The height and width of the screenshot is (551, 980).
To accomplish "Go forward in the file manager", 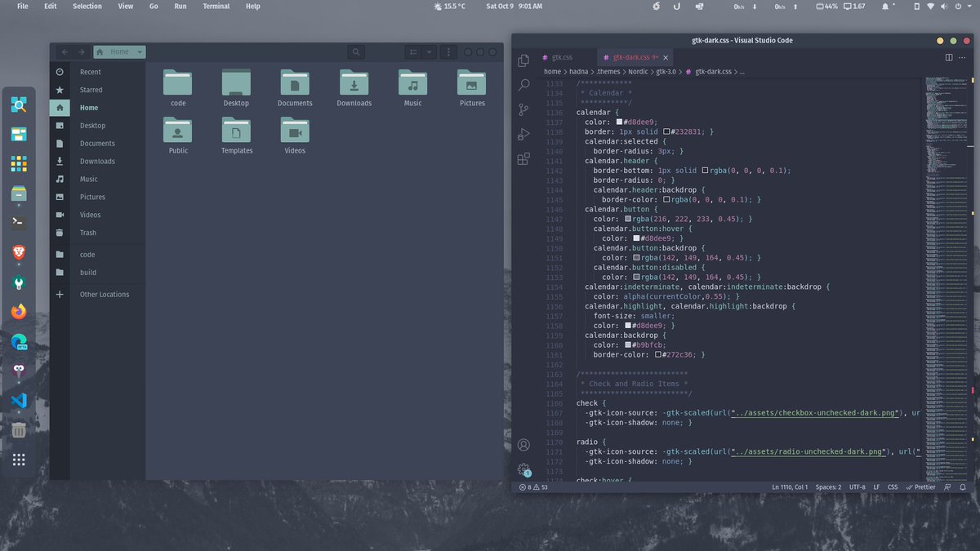I will click(x=81, y=52).
